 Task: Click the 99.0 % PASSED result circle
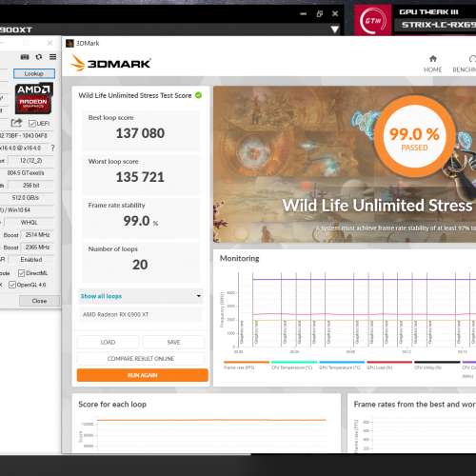click(414, 136)
